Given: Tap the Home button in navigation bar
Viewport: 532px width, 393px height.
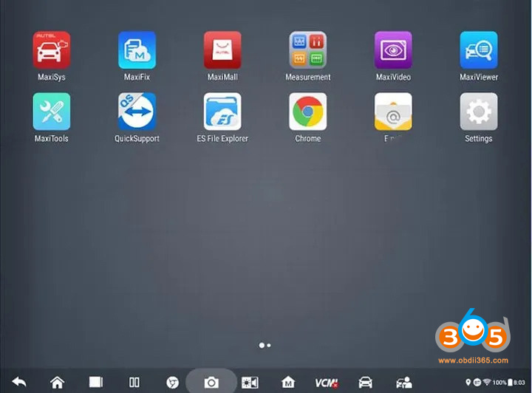Looking at the screenshot, I should (x=58, y=383).
